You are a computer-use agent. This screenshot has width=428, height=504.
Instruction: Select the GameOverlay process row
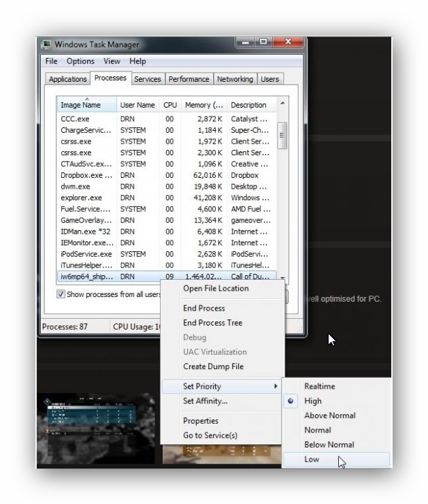tap(166, 220)
